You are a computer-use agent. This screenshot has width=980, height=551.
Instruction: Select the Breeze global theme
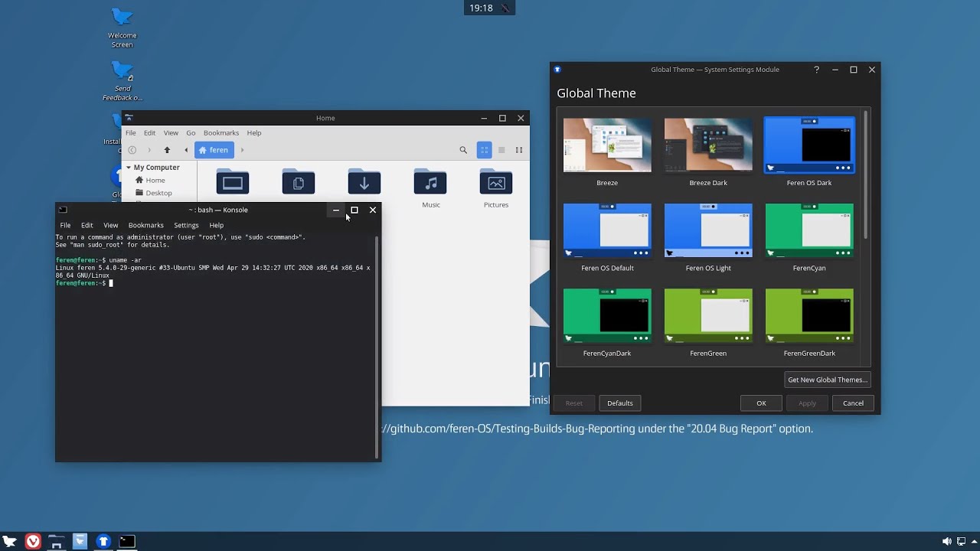click(607, 152)
